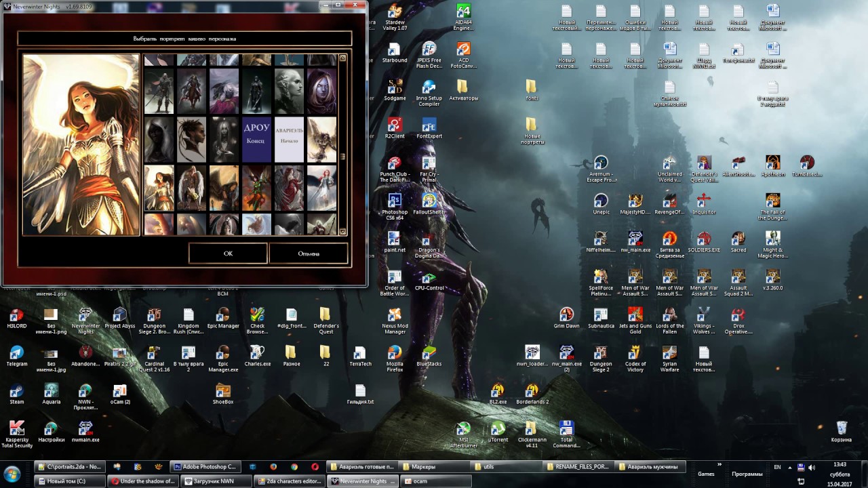868x488 pixels.
Task: Open the Программы taskbar toolbar
Action: point(747,474)
